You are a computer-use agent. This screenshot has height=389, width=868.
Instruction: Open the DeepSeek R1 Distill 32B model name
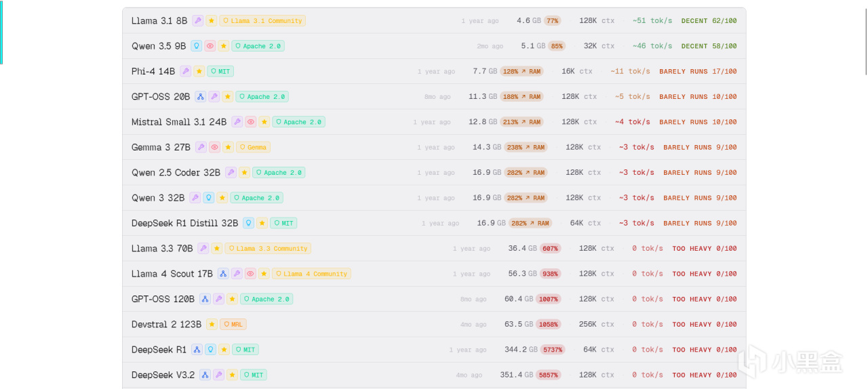pyautogui.click(x=185, y=223)
